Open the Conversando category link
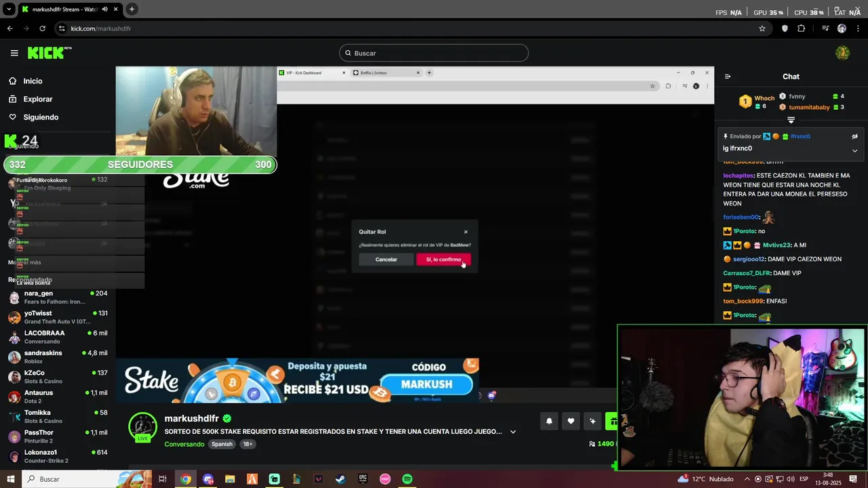 pyautogui.click(x=184, y=444)
